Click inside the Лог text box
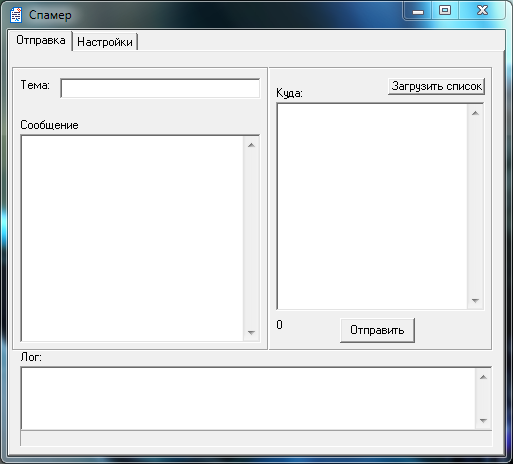 [x=248, y=398]
